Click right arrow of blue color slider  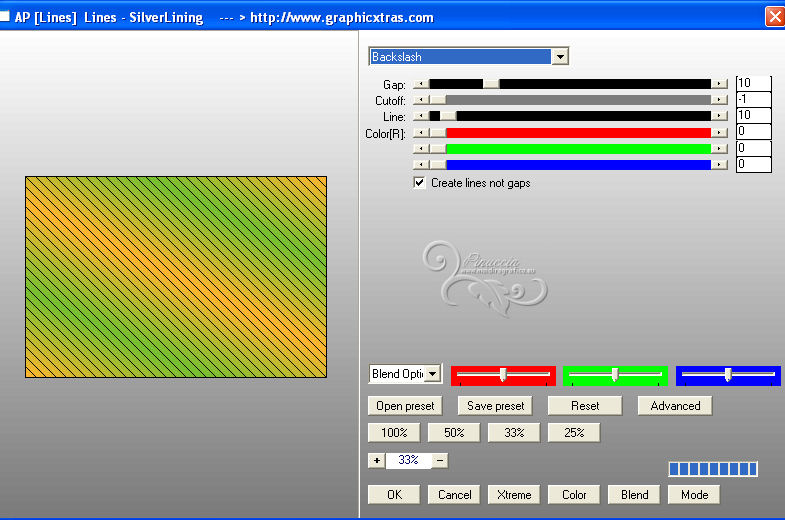(x=719, y=164)
